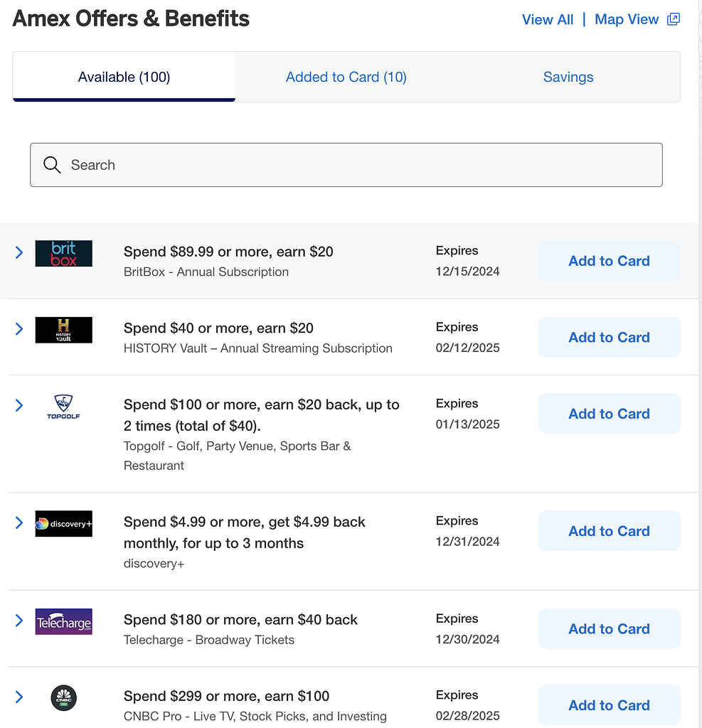The width and height of the screenshot is (702, 728).
Task: Click the 02/28/2025 expiration date
Action: [467, 716]
